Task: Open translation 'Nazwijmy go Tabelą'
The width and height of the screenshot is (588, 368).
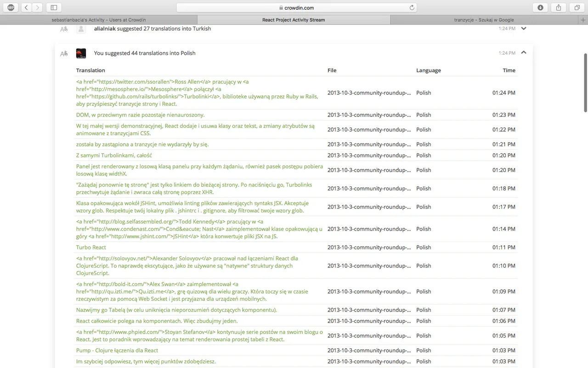Action: pyautogui.click(x=176, y=310)
